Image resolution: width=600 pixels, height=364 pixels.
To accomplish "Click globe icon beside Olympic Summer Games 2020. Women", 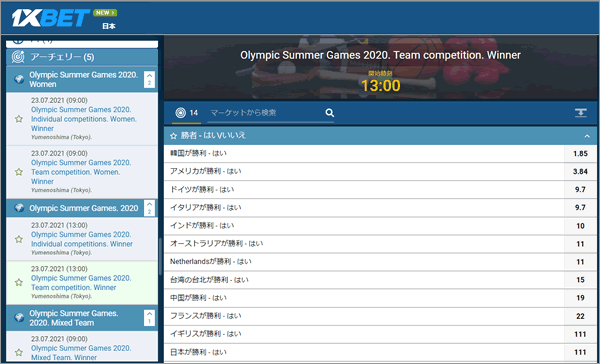I will [x=19, y=79].
